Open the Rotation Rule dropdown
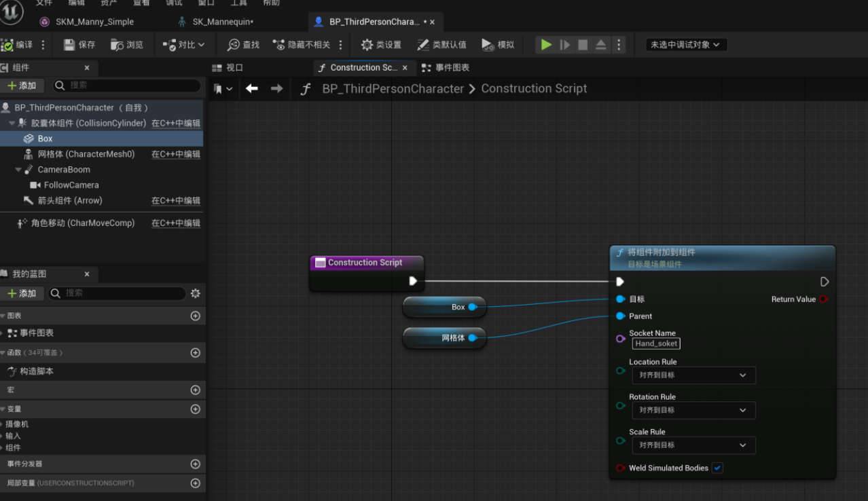 click(693, 410)
